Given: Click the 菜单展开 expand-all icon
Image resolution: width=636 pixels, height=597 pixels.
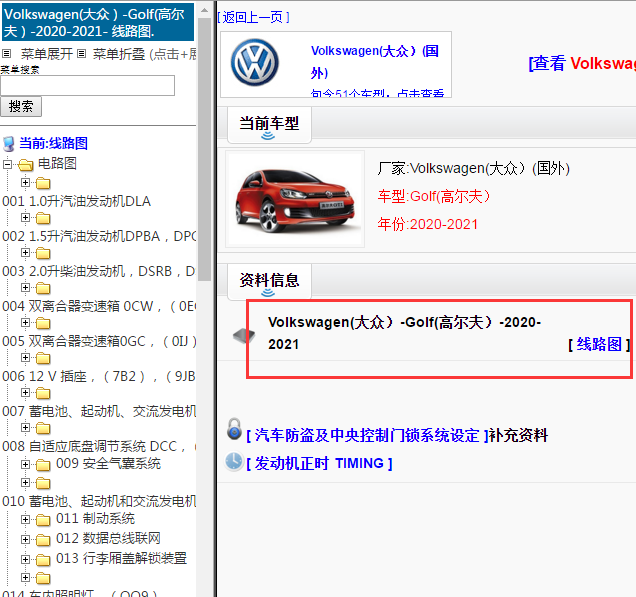Looking at the screenshot, I should [6, 54].
